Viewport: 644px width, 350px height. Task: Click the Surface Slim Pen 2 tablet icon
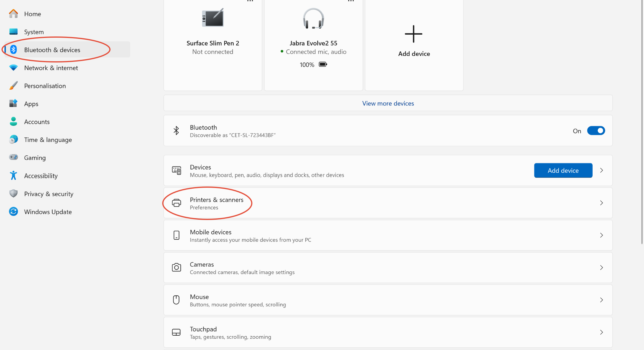click(x=213, y=18)
